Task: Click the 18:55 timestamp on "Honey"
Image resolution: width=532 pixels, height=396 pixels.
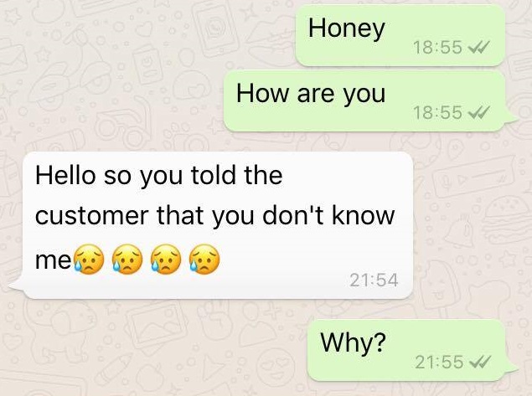Action: (x=437, y=47)
